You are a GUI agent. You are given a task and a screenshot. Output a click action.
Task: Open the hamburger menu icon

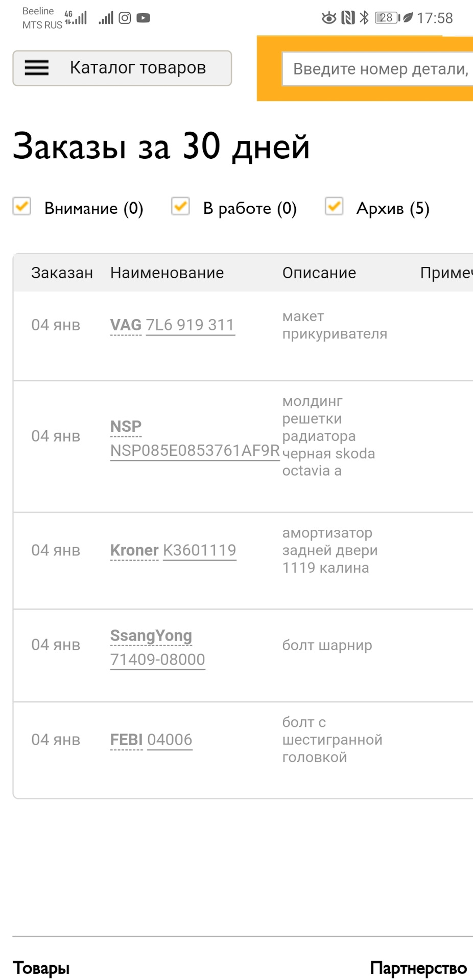click(x=37, y=68)
